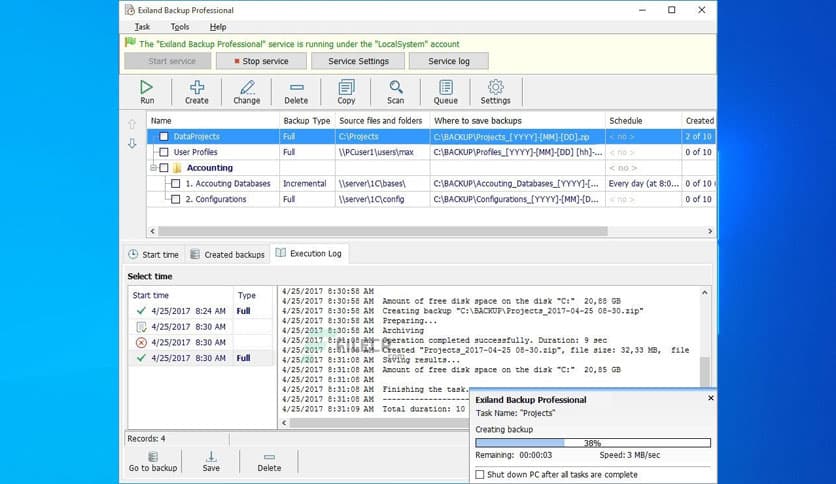Image resolution: width=836 pixels, height=484 pixels.
Task: Click the Start time column header in log list
Action: tap(180, 295)
